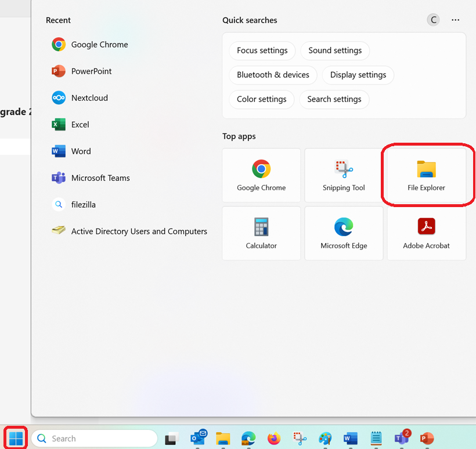Open Teams taskbar icon with badge

coord(402,438)
